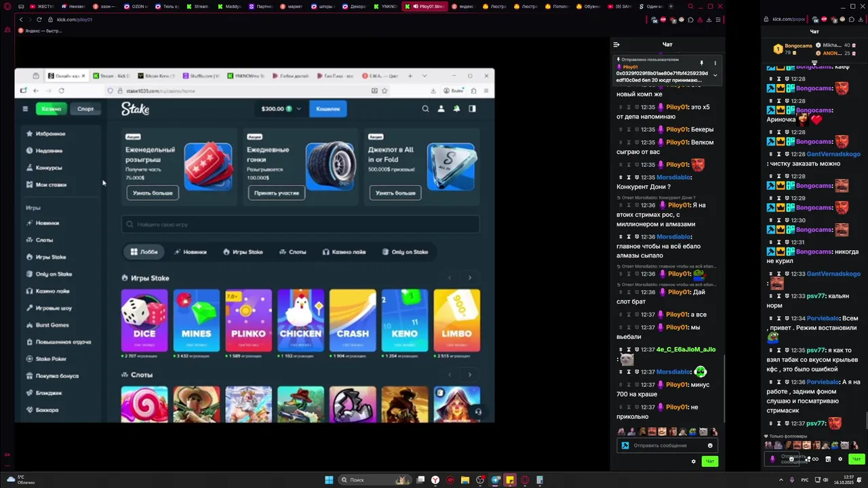The width and height of the screenshot is (868, 488).
Task: Open Burst Games in the Stake sidebar
Action: pos(47,325)
